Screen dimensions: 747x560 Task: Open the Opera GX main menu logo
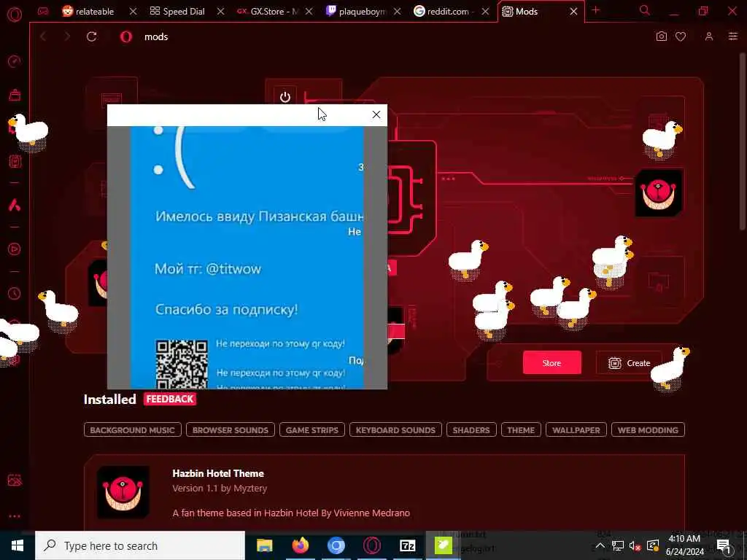point(15,14)
